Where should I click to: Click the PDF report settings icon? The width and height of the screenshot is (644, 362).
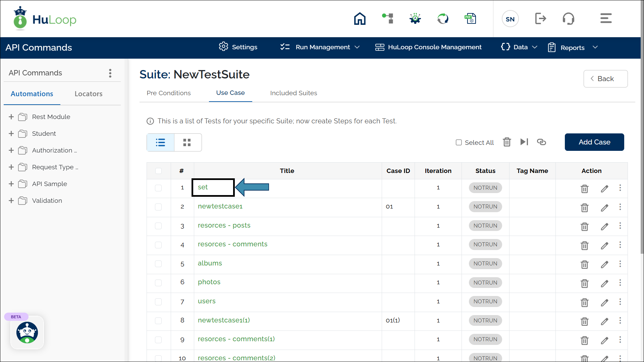point(470,19)
